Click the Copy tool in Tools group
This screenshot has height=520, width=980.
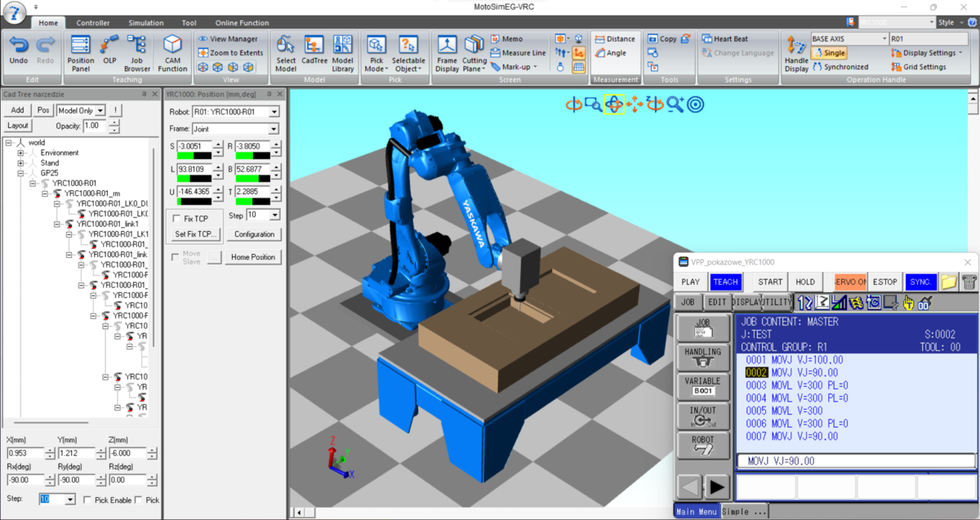(x=661, y=38)
